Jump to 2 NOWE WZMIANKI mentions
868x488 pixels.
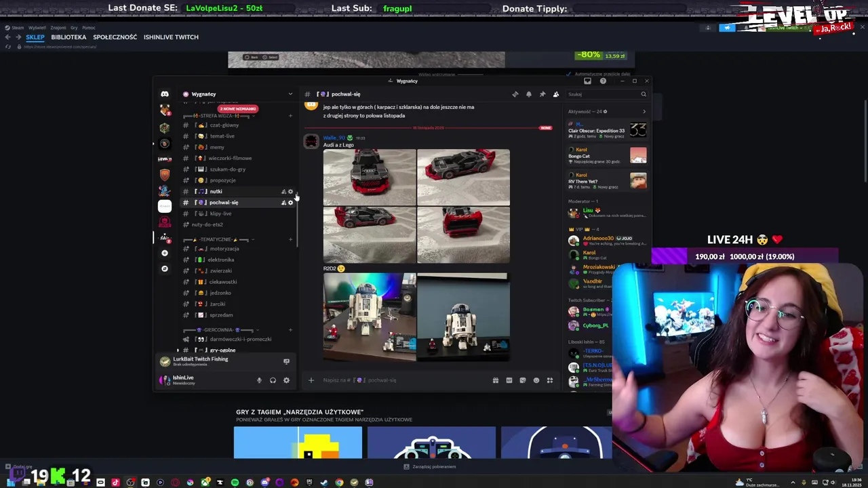pyautogui.click(x=238, y=108)
